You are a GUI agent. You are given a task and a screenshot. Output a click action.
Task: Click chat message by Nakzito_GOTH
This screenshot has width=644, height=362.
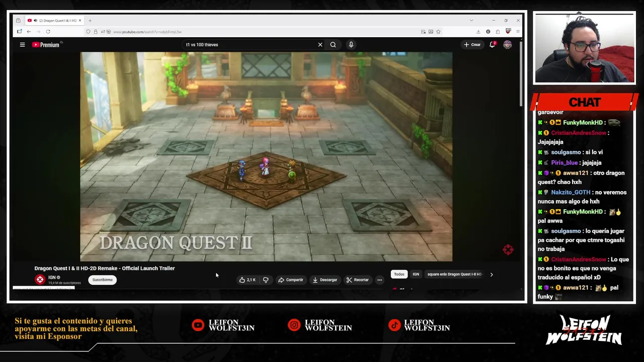click(x=582, y=197)
